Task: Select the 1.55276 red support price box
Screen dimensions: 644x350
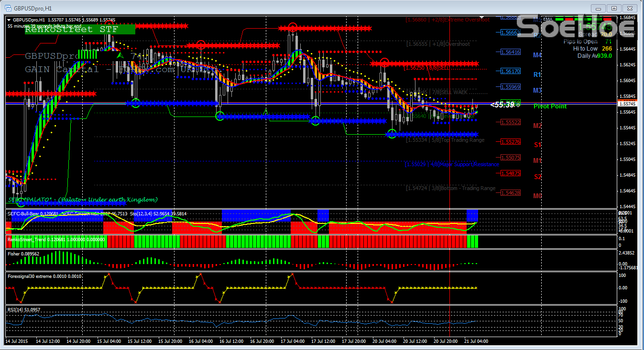Action: coord(511,142)
